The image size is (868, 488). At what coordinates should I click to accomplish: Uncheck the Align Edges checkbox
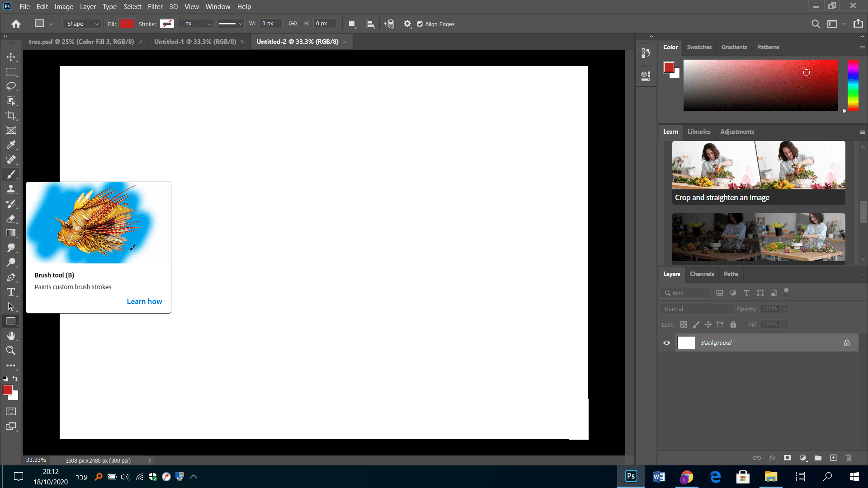coord(420,24)
